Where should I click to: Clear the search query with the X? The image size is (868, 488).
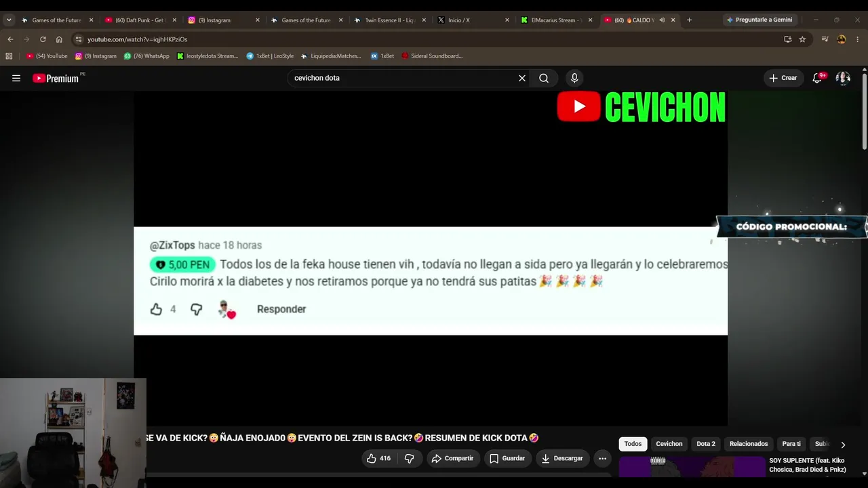[x=522, y=78]
